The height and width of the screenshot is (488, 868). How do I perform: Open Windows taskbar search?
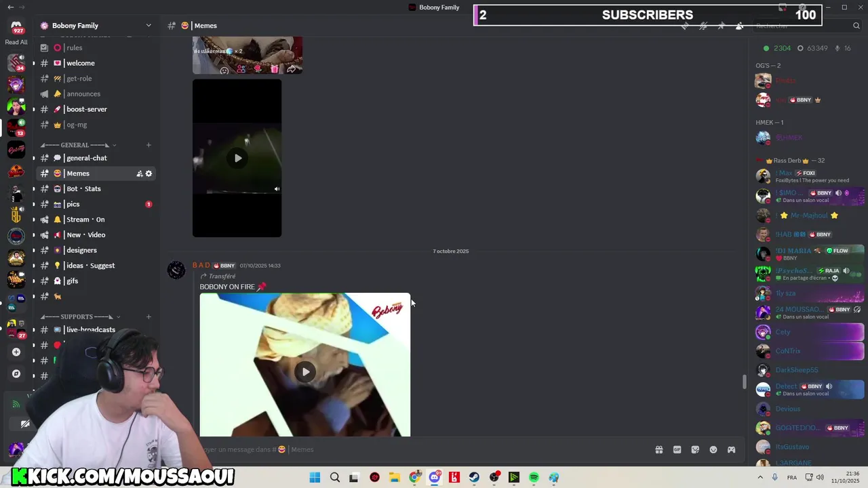334,478
